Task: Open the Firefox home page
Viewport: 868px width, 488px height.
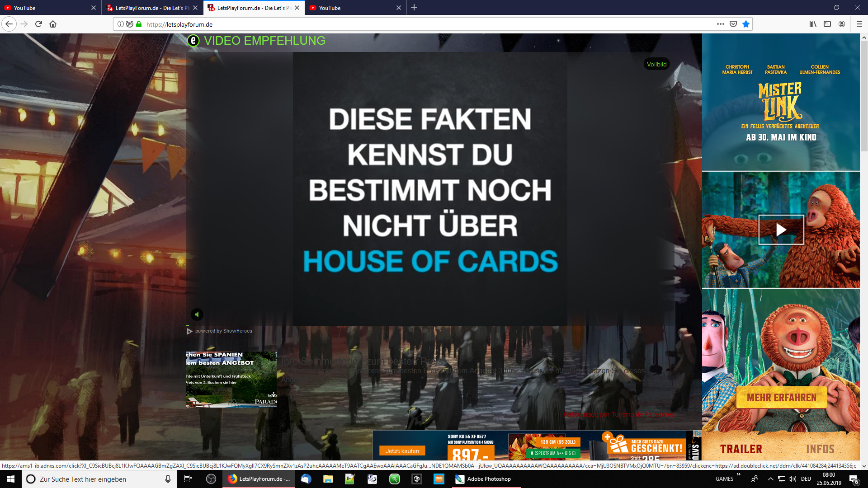Action: (53, 24)
